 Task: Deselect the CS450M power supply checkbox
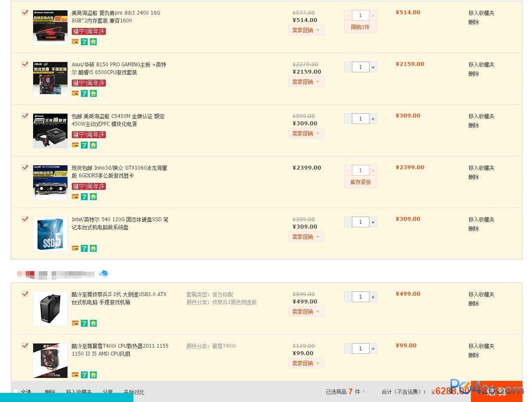25,116
